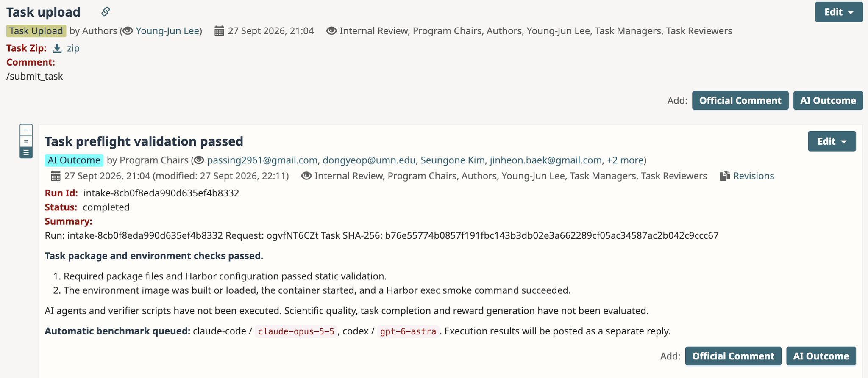Expand the +2 more signatures
The width and height of the screenshot is (868, 378).
click(x=625, y=160)
